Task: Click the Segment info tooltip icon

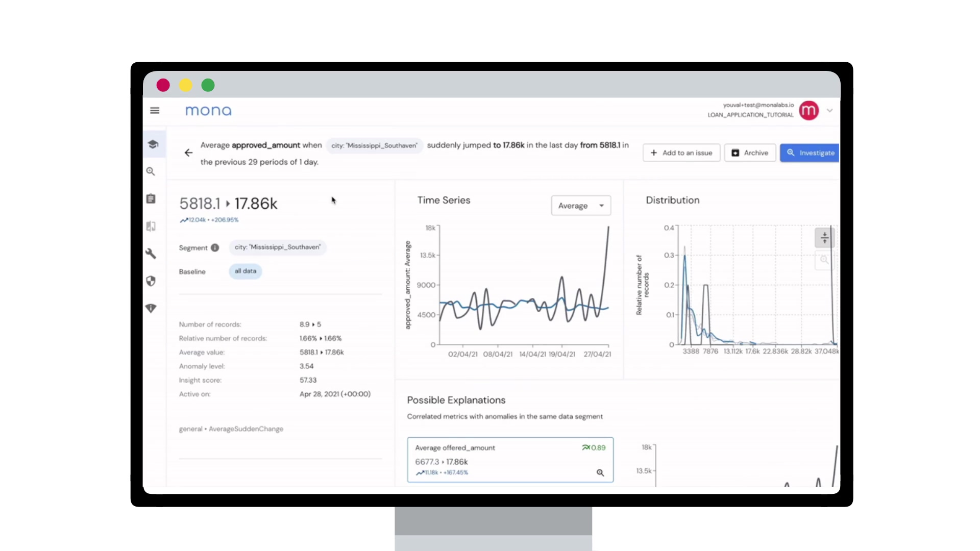Action: click(x=215, y=248)
